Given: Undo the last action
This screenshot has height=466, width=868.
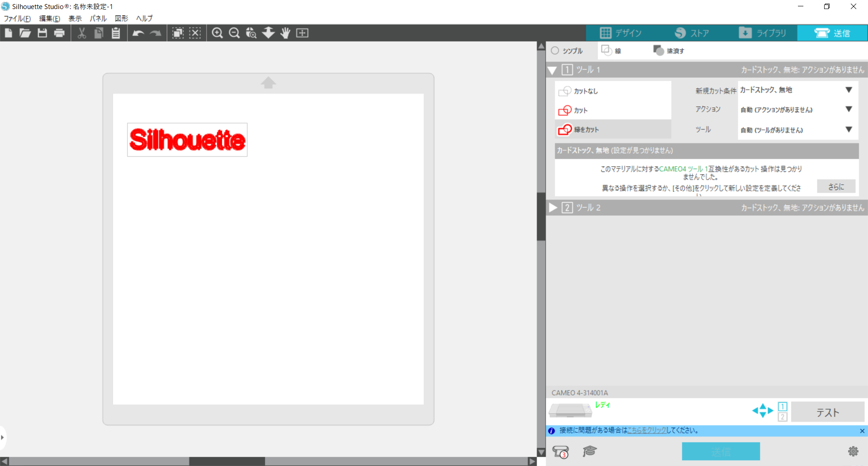Looking at the screenshot, I should [x=138, y=33].
